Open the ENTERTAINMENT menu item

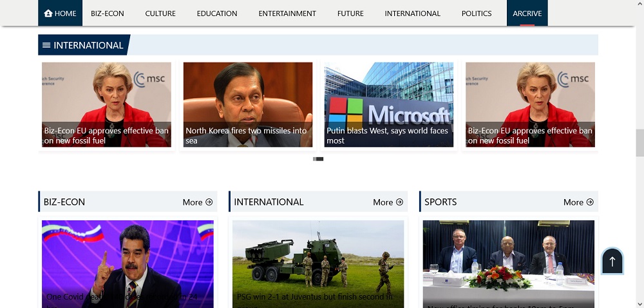[287, 13]
